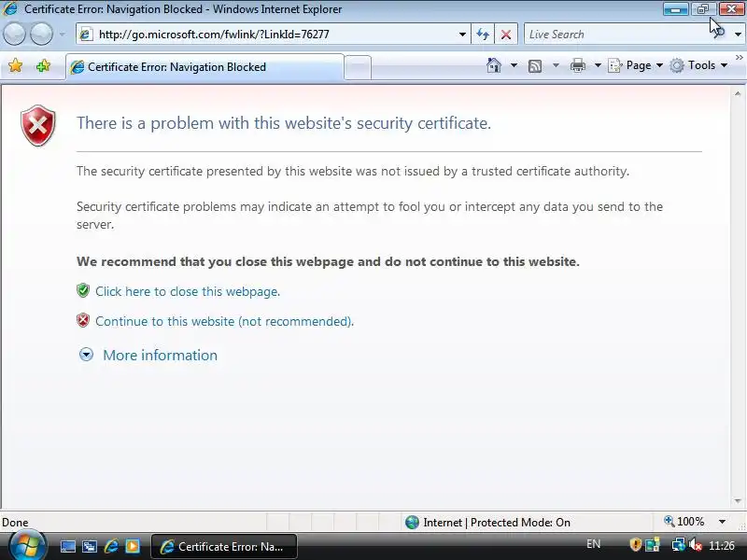Viewport: 747px width, 560px height.
Task: Click the Done status bar text
Action: click(15, 523)
